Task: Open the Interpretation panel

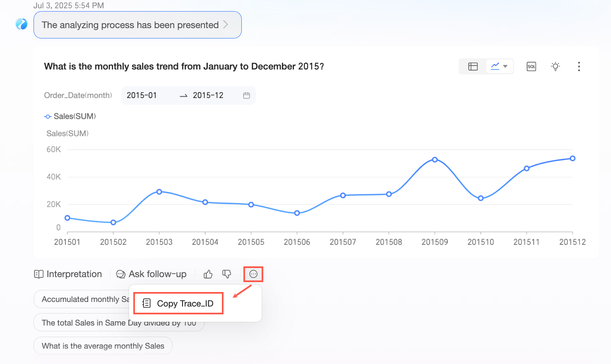Action: (68, 274)
